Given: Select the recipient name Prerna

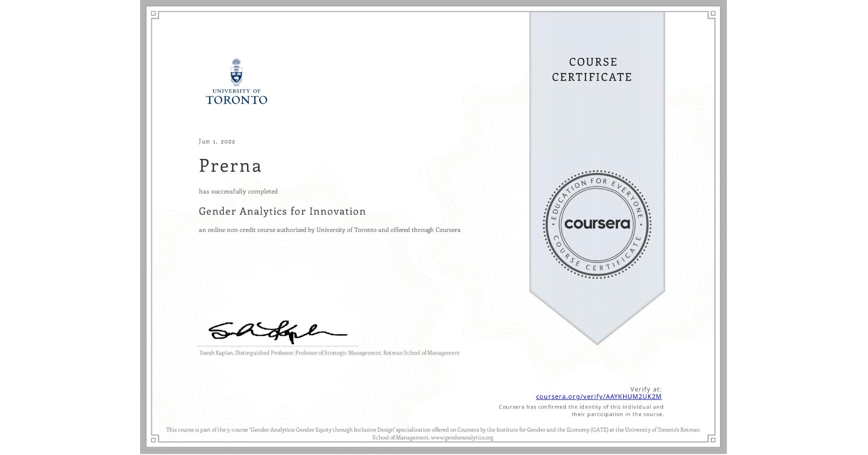Looking at the screenshot, I should coord(230,166).
